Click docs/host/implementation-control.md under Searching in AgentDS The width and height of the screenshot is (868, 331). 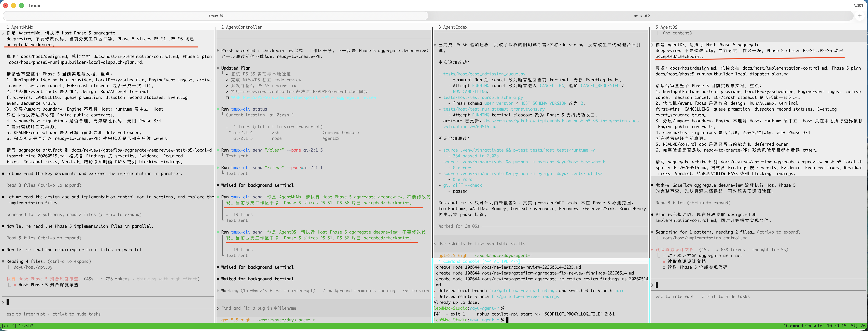click(x=705, y=238)
